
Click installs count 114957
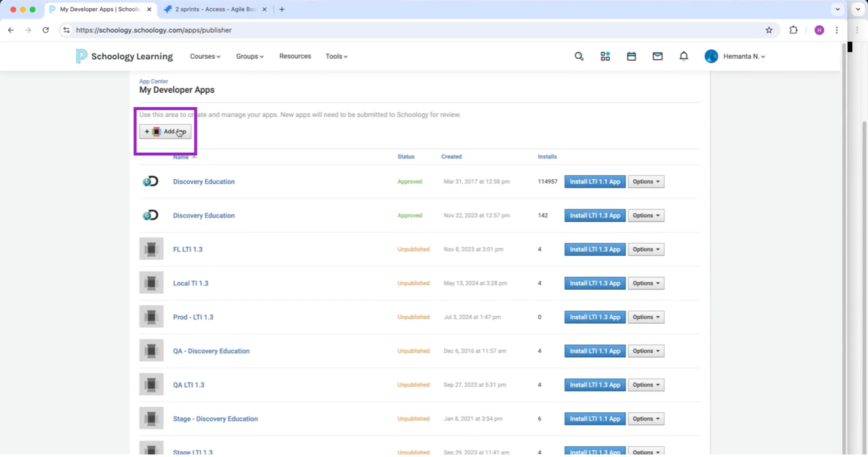547,182
